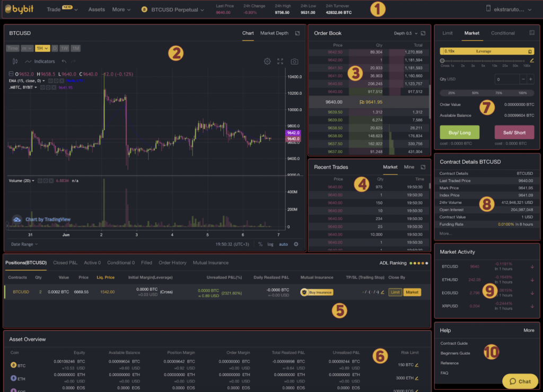Select the Conditional order tab
The height and width of the screenshot is (392, 543).
point(503,33)
